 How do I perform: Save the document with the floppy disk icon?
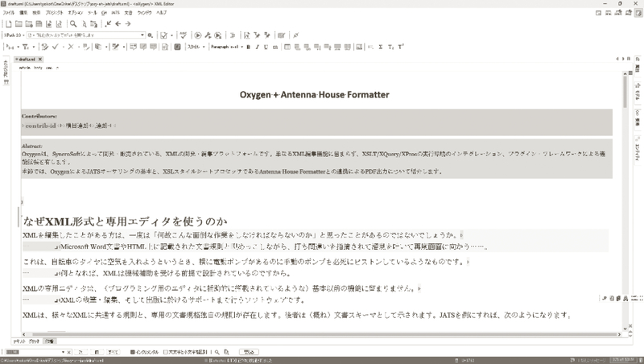coord(39,24)
